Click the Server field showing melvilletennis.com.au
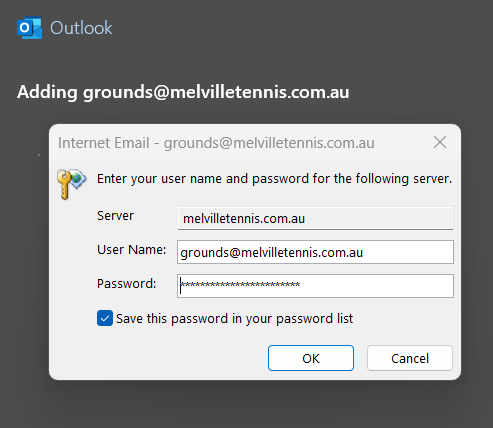The width and height of the screenshot is (493, 428). point(315,218)
